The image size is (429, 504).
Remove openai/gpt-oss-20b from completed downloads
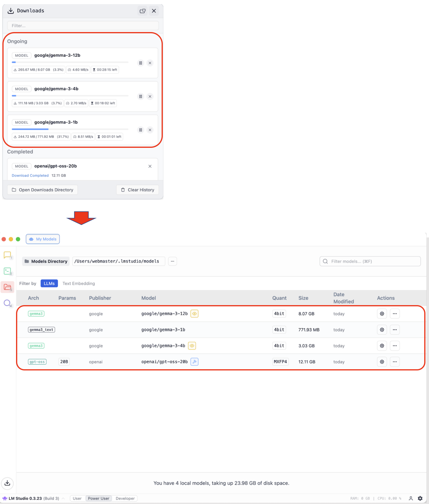(150, 166)
